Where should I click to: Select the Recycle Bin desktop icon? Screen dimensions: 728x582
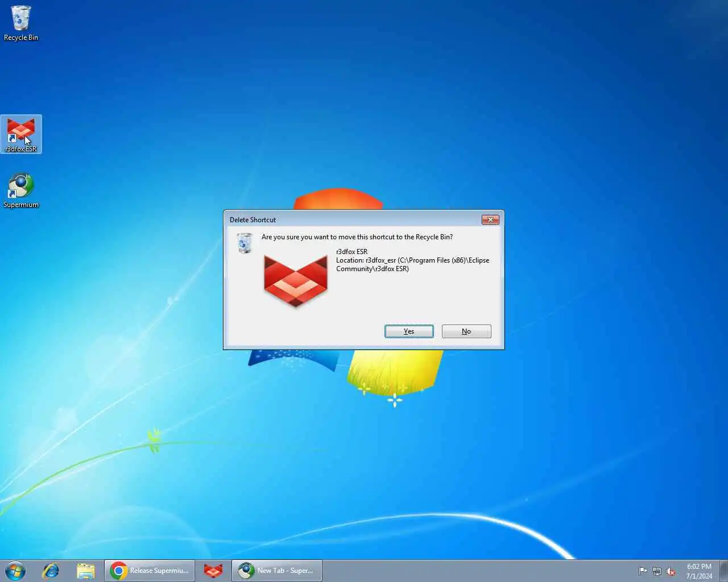tap(21, 24)
